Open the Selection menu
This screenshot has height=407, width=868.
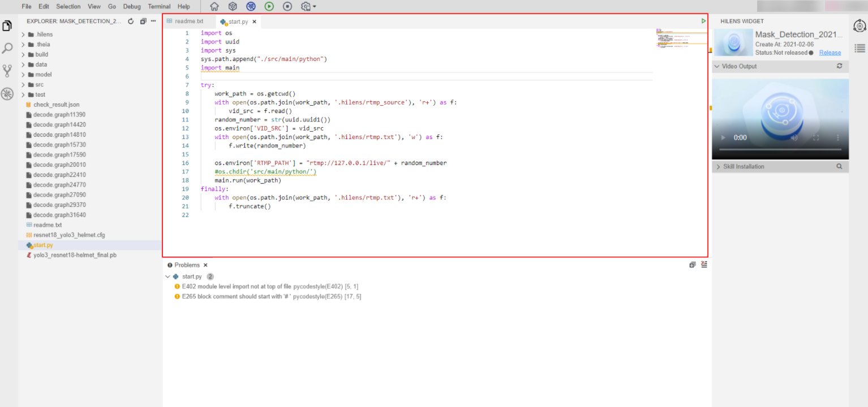[x=68, y=7]
